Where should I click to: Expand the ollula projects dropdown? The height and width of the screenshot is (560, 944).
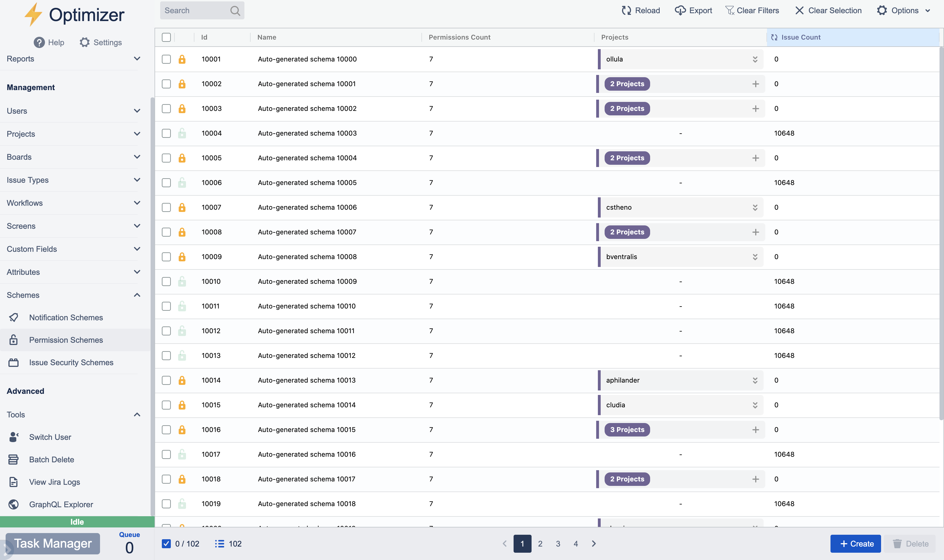coord(755,59)
